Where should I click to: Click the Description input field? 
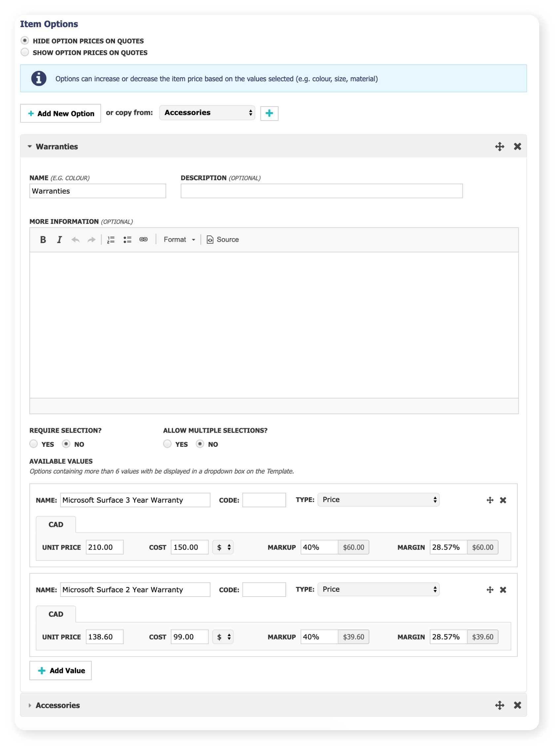[321, 191]
